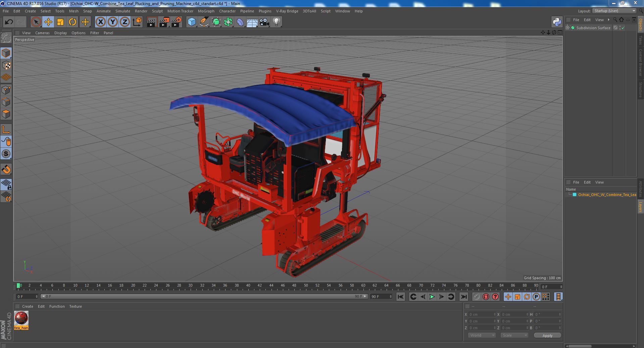Toggle Subdivision Surface layer visibility dots
Image resolution: width=644 pixels, height=348 pixels.
(x=620, y=28)
